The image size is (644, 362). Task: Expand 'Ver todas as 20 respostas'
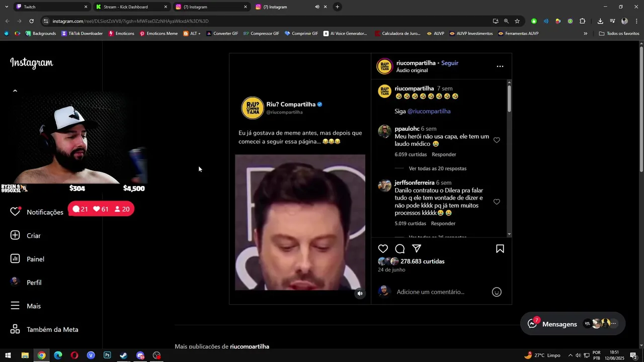click(438, 169)
